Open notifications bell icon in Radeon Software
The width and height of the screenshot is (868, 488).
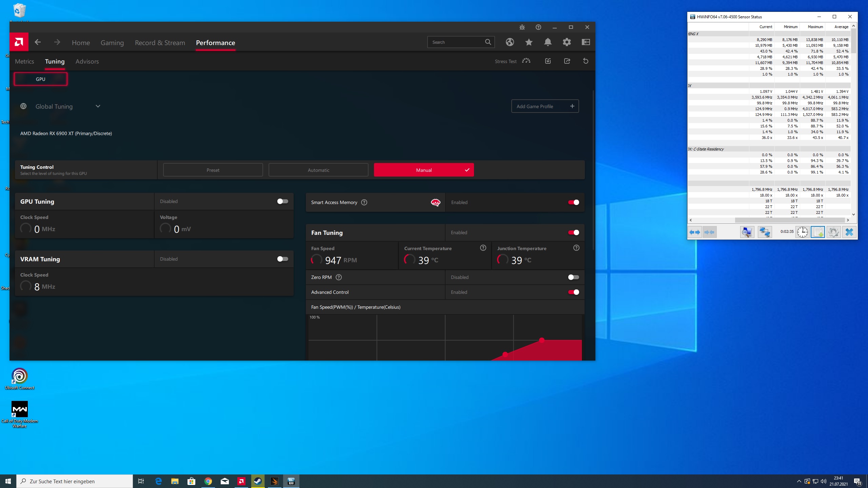548,42
